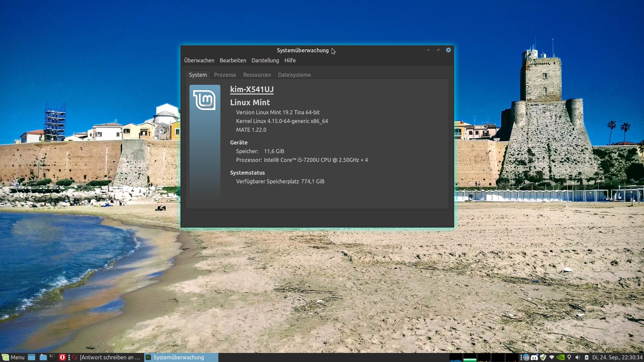
Task: Open the file manager folder launcher
Action: pyautogui.click(x=43, y=357)
